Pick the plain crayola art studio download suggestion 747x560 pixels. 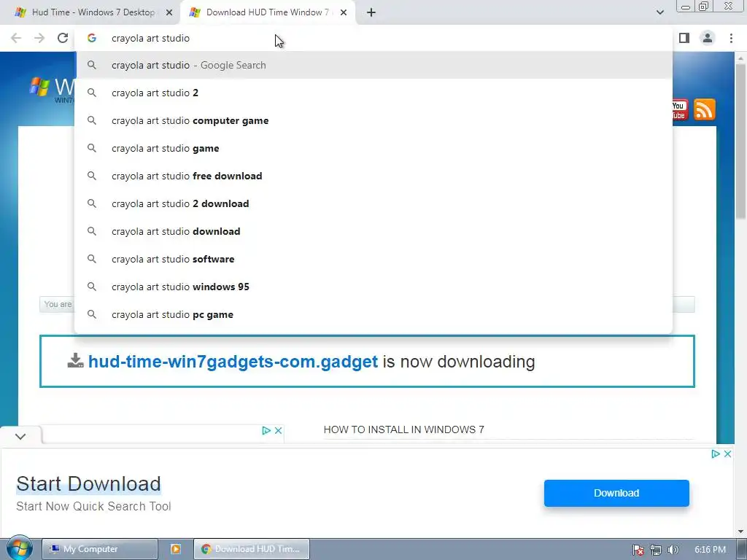[x=373, y=231]
